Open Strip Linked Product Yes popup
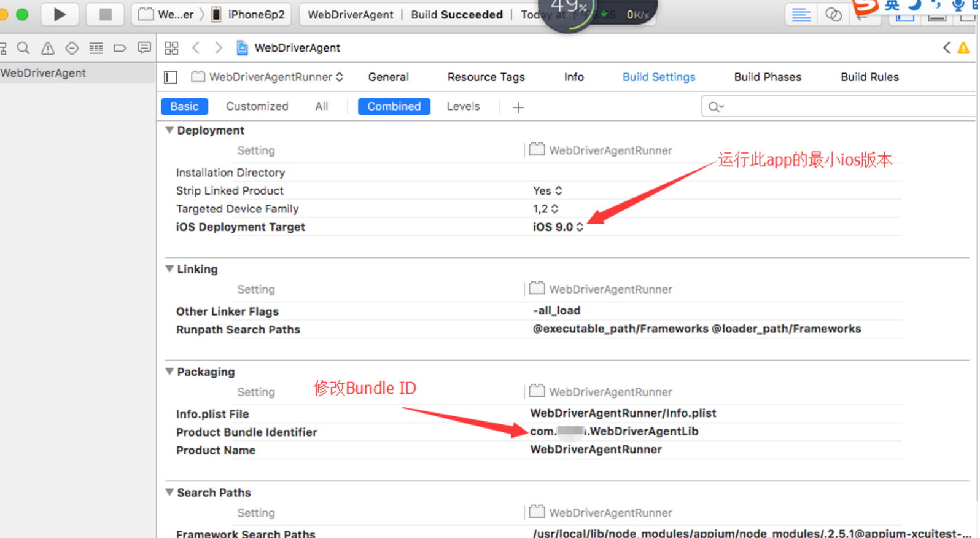 tap(547, 191)
